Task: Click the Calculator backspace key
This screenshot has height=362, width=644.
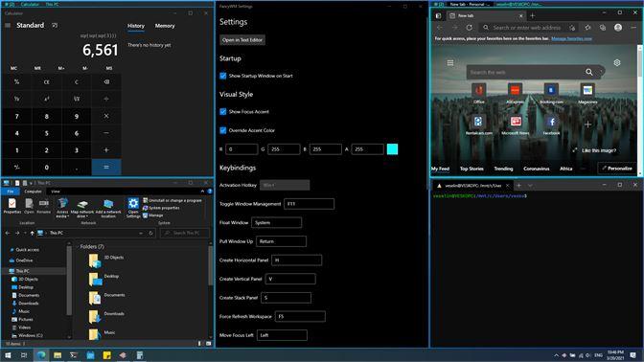Action: pos(106,81)
